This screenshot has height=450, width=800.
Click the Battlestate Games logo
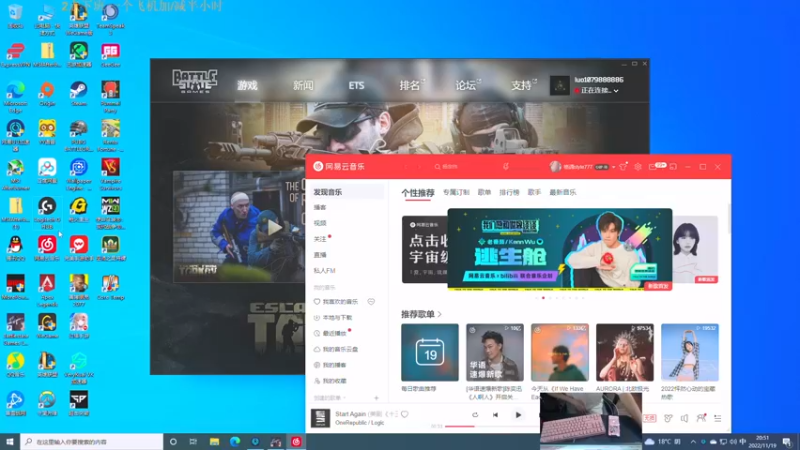pos(194,81)
